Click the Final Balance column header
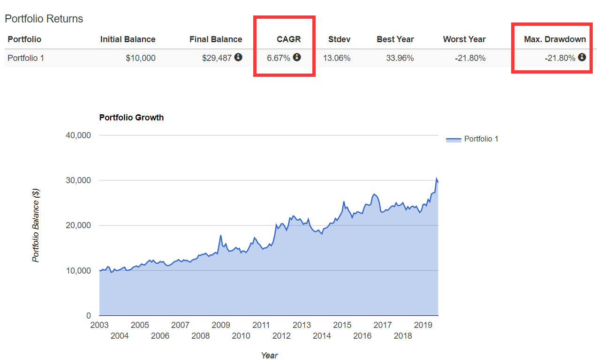The height and width of the screenshot is (364, 597). pyautogui.click(x=216, y=39)
